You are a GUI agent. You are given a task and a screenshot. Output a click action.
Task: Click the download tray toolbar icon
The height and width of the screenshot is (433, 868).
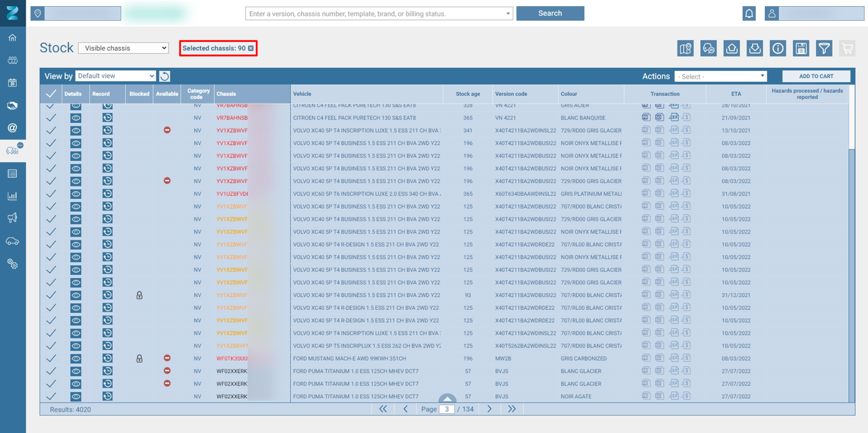point(755,48)
